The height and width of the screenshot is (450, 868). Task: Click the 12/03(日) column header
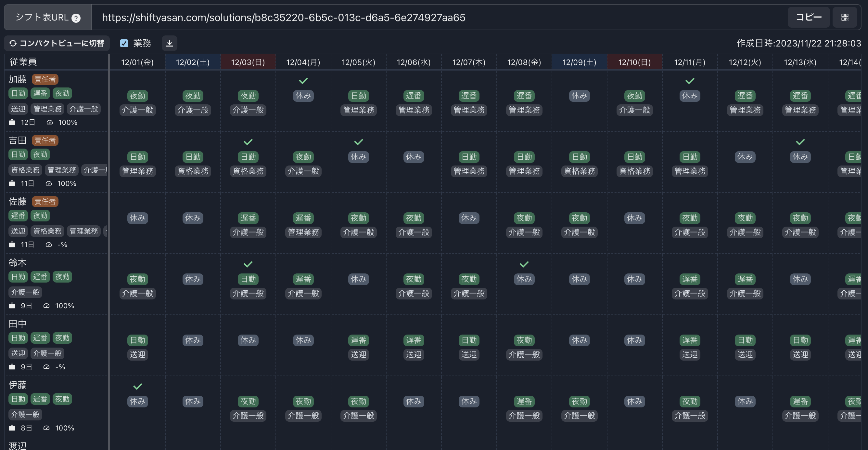(248, 62)
